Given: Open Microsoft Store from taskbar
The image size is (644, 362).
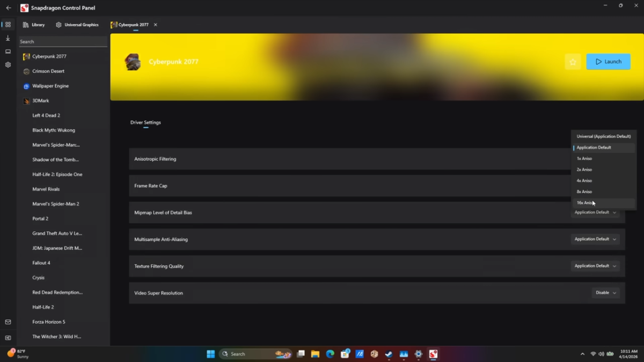Looking at the screenshot, I should tap(345, 354).
